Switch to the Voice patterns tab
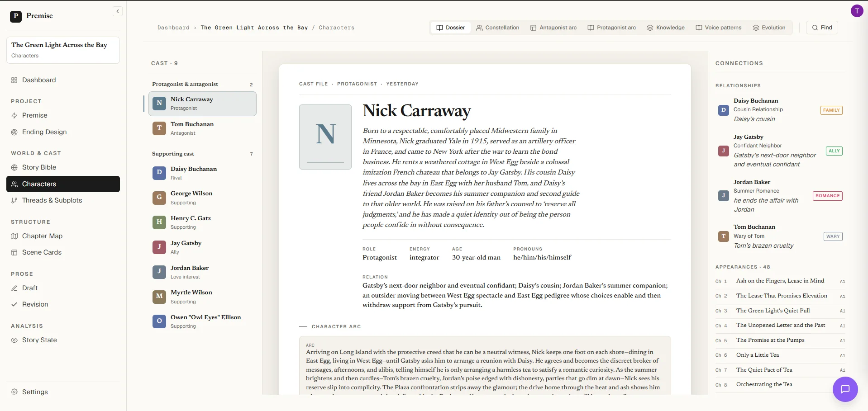 pyautogui.click(x=719, y=28)
